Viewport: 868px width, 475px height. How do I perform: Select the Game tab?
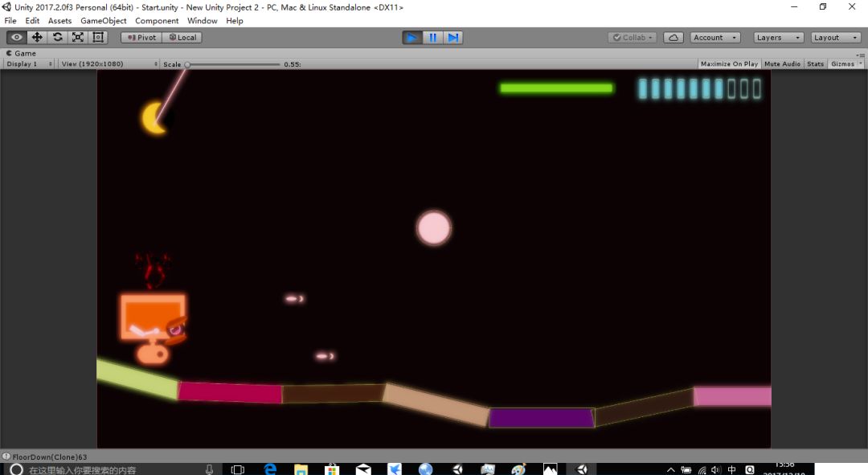click(21, 53)
